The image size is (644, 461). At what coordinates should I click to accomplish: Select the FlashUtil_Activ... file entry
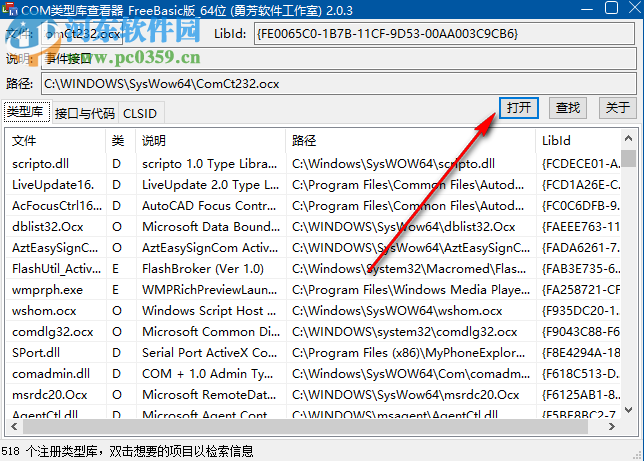click(56, 269)
